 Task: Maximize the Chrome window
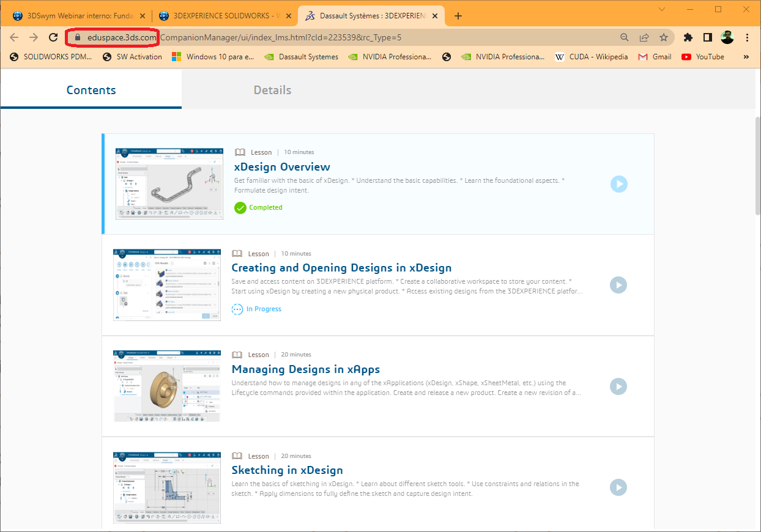click(718, 9)
